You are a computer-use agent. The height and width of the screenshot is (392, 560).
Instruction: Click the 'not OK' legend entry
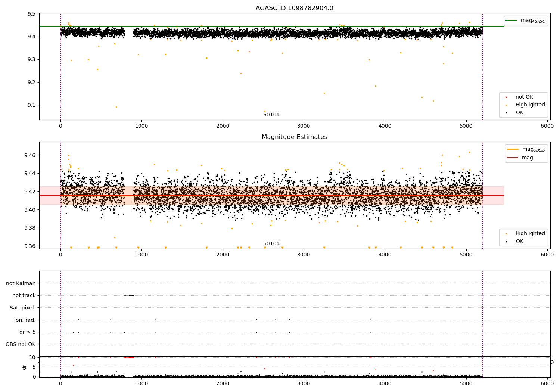pyautogui.click(x=524, y=97)
